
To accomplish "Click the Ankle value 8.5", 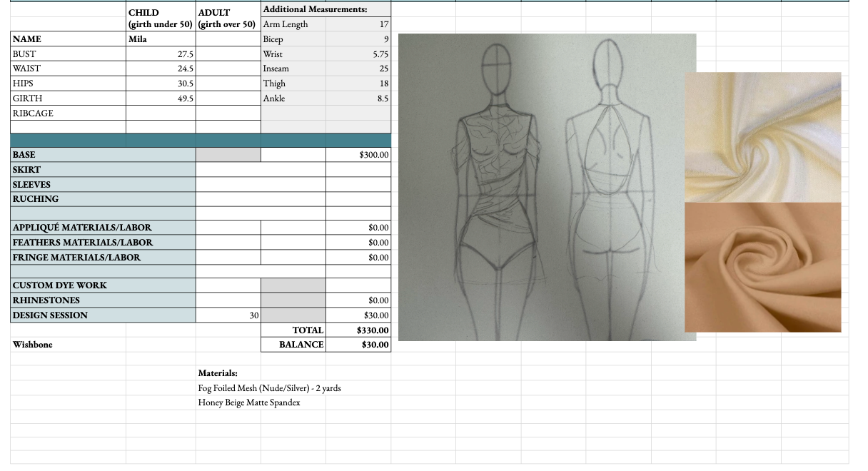I will [x=358, y=98].
